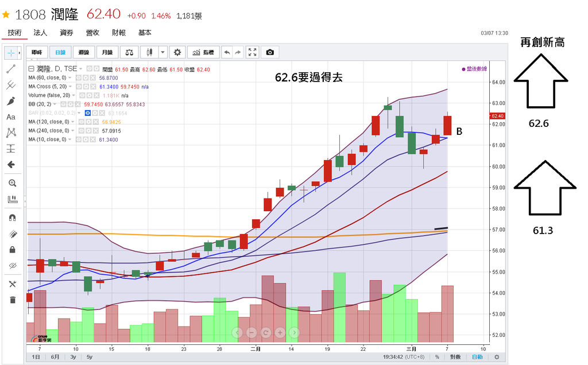Enter fullscreen chart mode
The width and height of the screenshot is (588, 365).
[253, 52]
